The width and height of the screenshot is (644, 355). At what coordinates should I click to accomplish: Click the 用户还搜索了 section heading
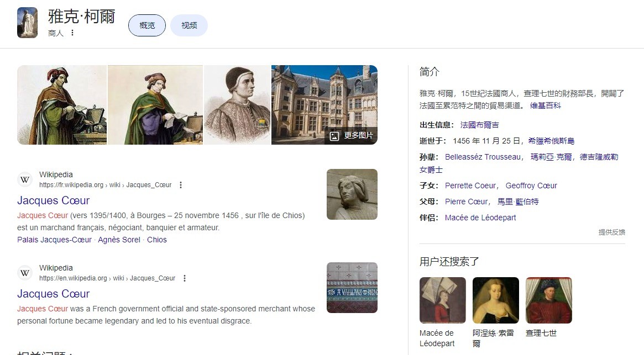pos(449,262)
